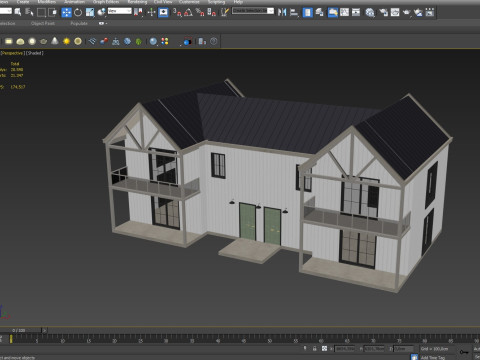This screenshot has height=360, width=480.
Task: Click Add Time Tag
Action: (x=433, y=357)
